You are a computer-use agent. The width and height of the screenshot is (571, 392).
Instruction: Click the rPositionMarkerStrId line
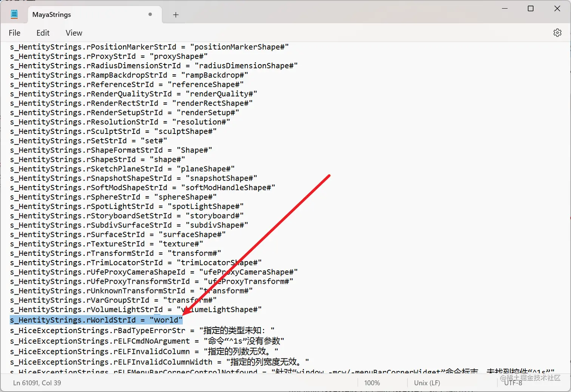point(150,47)
